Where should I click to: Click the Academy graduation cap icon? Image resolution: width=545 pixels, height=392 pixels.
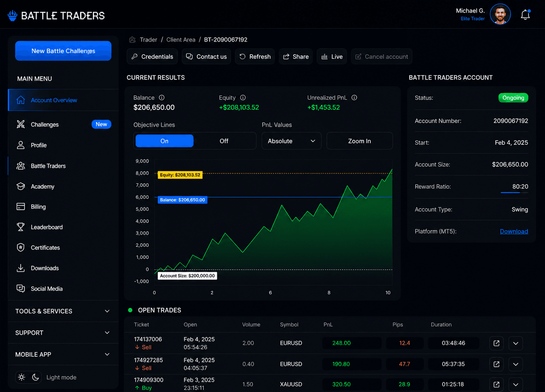coord(21,186)
